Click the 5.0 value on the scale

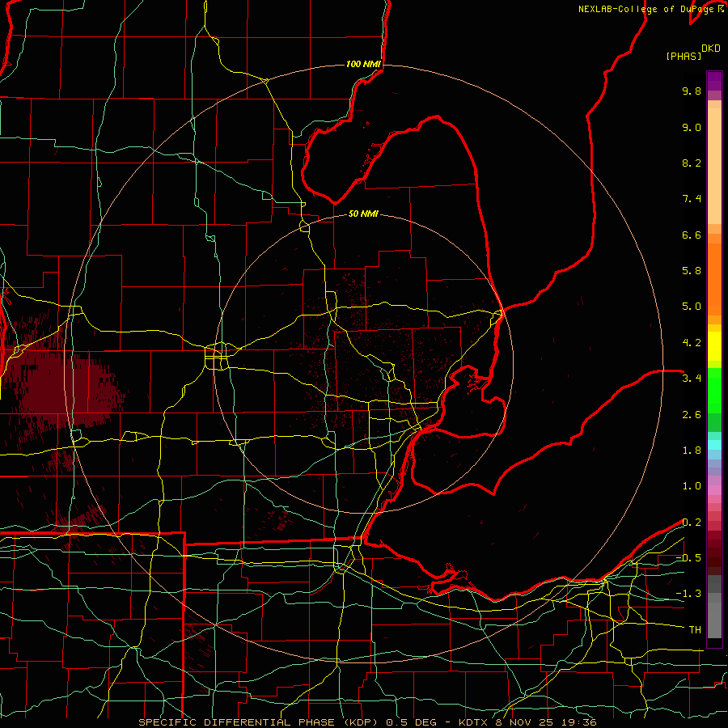692,307
